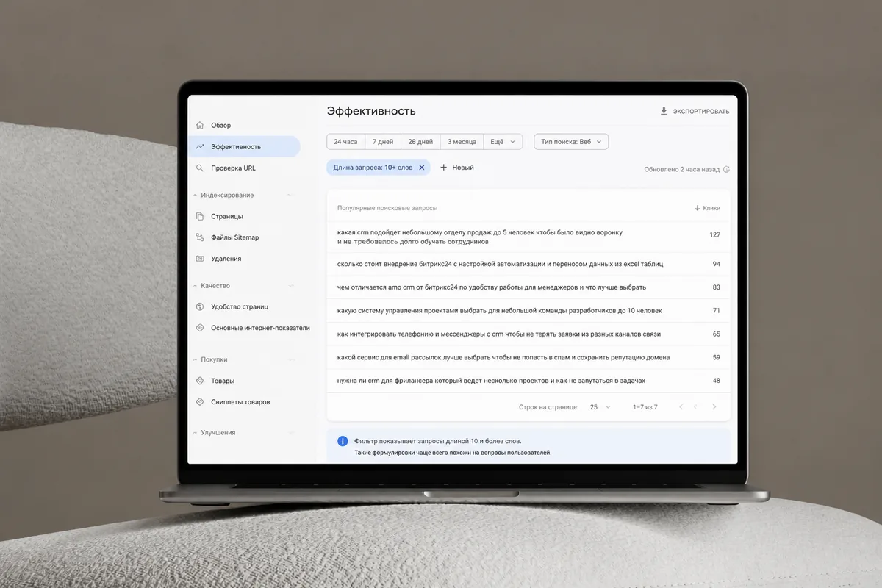
Task: Click the Сниппеты товаров icon
Action: 200,402
